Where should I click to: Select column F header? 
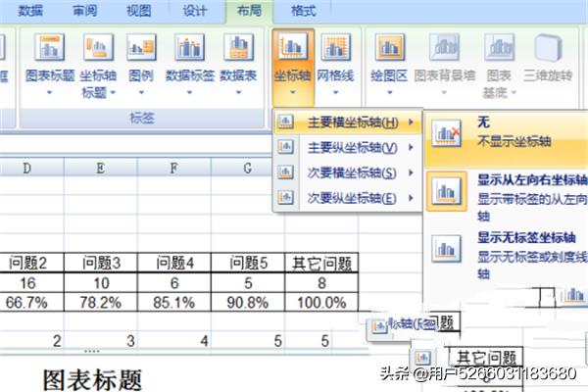tap(173, 169)
